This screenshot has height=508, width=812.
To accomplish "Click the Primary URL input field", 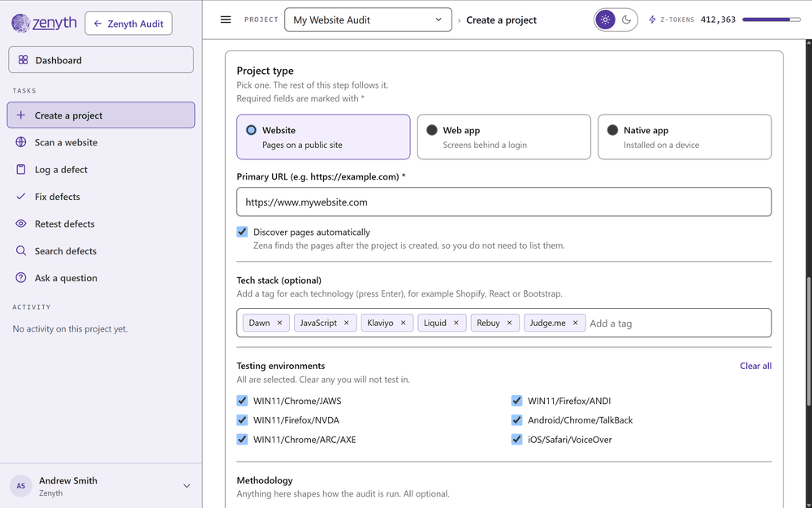I will click(x=504, y=202).
